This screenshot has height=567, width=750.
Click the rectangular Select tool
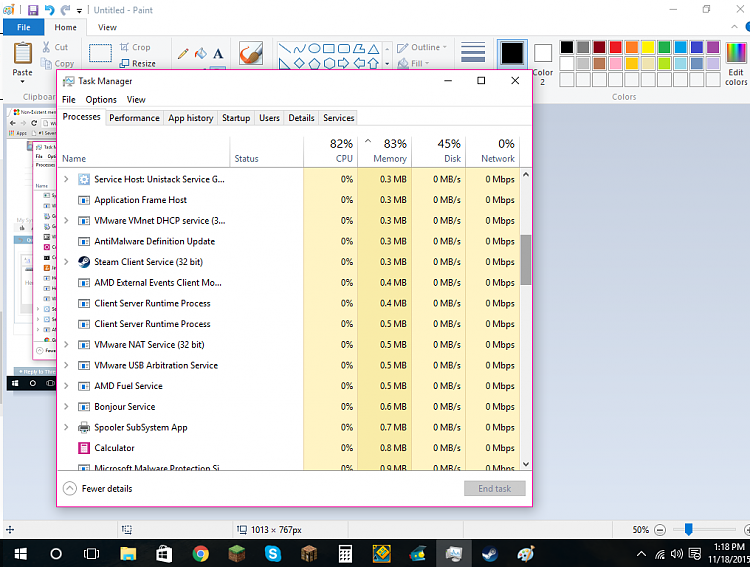click(x=100, y=53)
